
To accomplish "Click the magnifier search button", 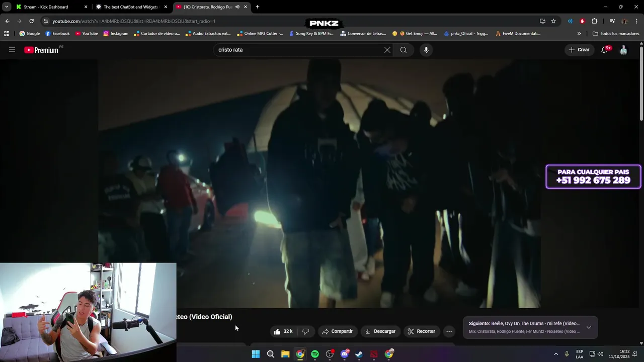I will click(404, 50).
